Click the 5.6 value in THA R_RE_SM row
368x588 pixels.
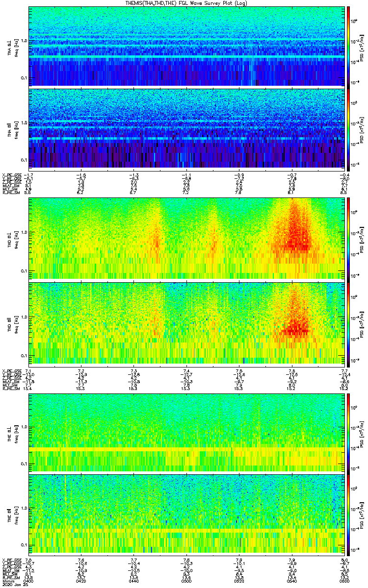[x=28, y=193]
